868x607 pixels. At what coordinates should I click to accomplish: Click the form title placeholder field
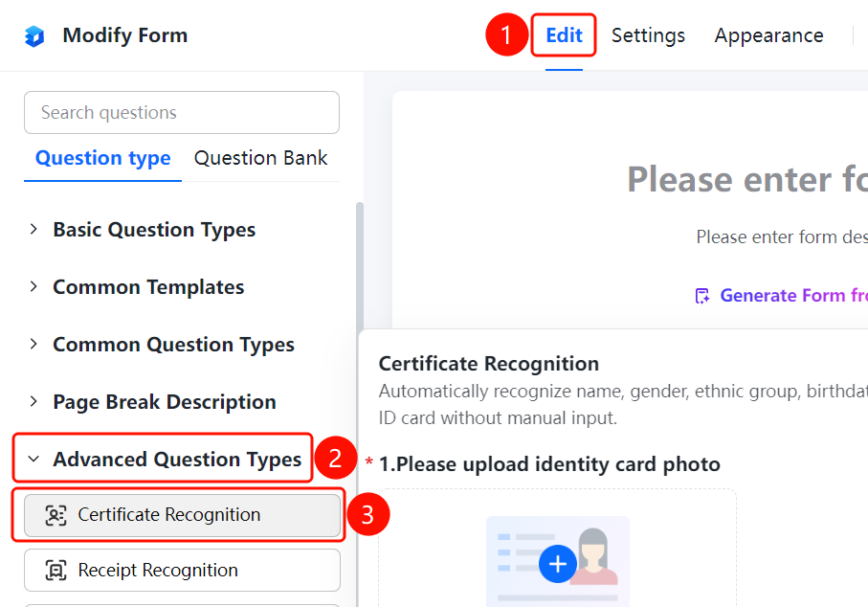pyautogui.click(x=747, y=179)
